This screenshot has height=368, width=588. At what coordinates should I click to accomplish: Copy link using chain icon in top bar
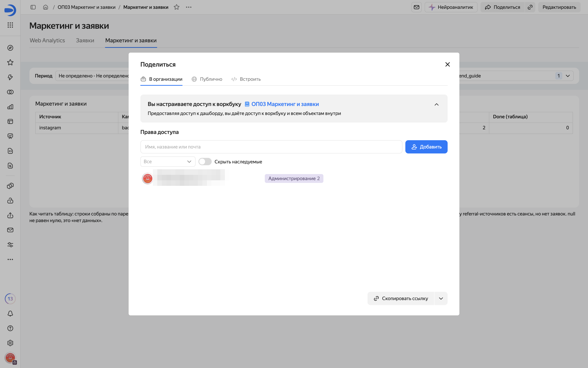(530, 7)
